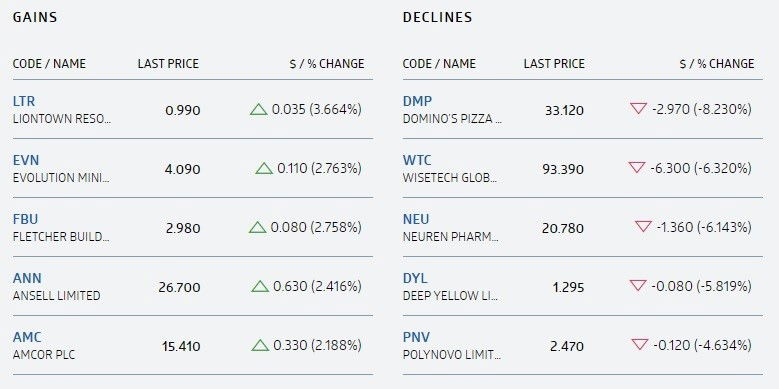Select the green triangle in FBU row

coord(257,228)
